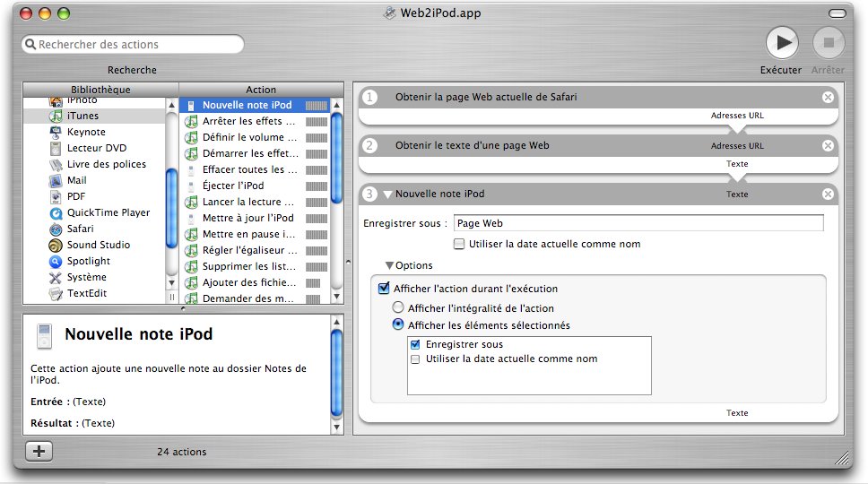Image resolution: width=868 pixels, height=484 pixels.
Task: Select Afficher les éléments sélectionnés radio
Action: 398,324
